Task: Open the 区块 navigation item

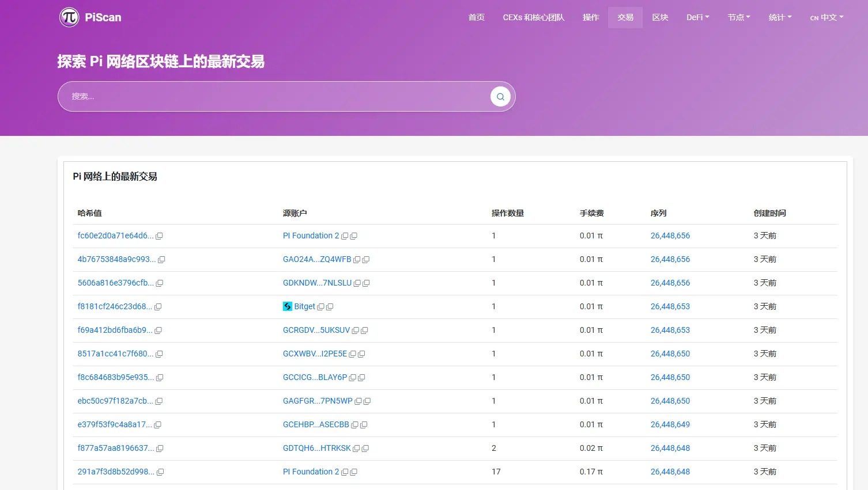Action: click(661, 17)
